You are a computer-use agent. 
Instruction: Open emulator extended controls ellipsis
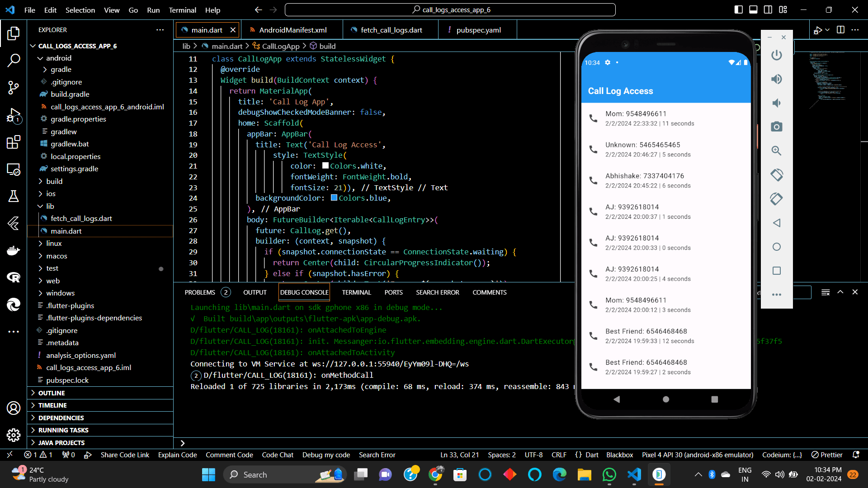(x=777, y=295)
